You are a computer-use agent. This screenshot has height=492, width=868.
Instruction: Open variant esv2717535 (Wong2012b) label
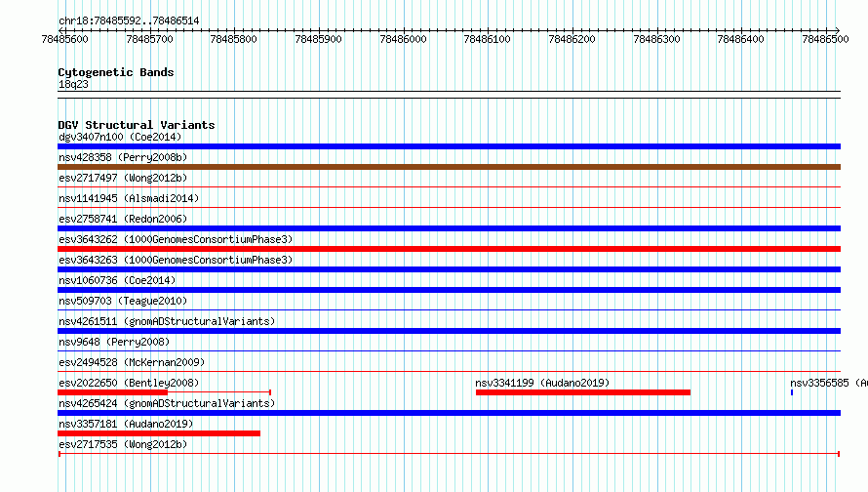click(123, 444)
